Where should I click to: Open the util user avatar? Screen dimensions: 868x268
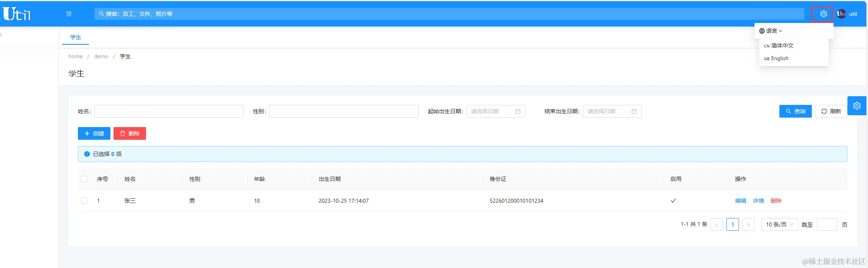tap(841, 14)
